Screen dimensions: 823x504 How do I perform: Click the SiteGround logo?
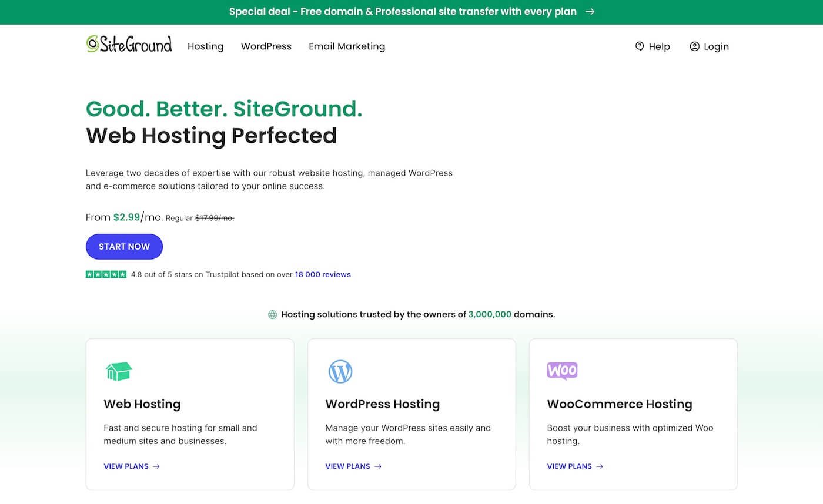pos(129,45)
